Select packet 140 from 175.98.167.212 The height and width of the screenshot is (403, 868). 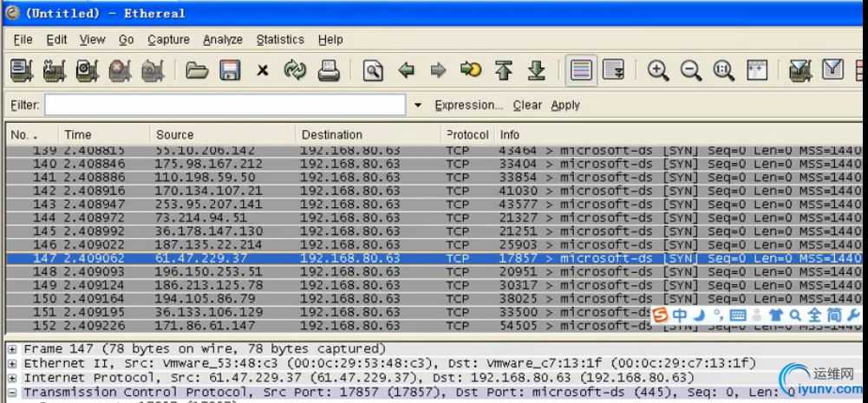(434, 164)
